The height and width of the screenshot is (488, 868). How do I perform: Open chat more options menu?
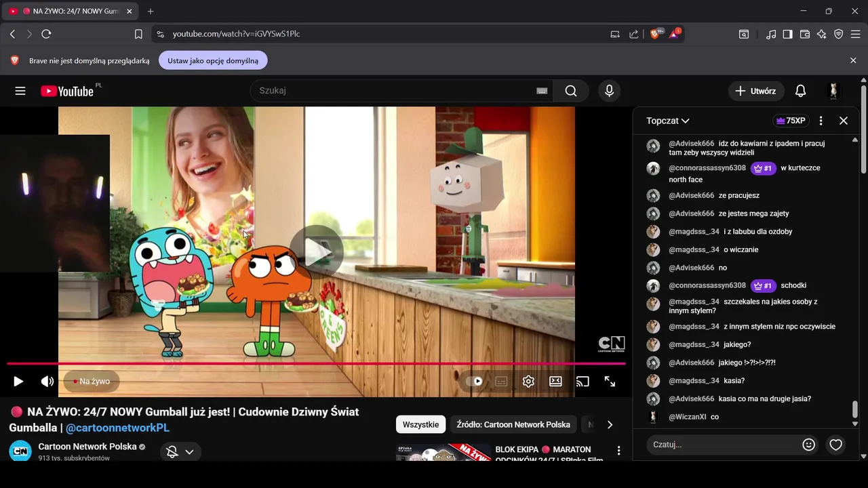[x=821, y=121]
